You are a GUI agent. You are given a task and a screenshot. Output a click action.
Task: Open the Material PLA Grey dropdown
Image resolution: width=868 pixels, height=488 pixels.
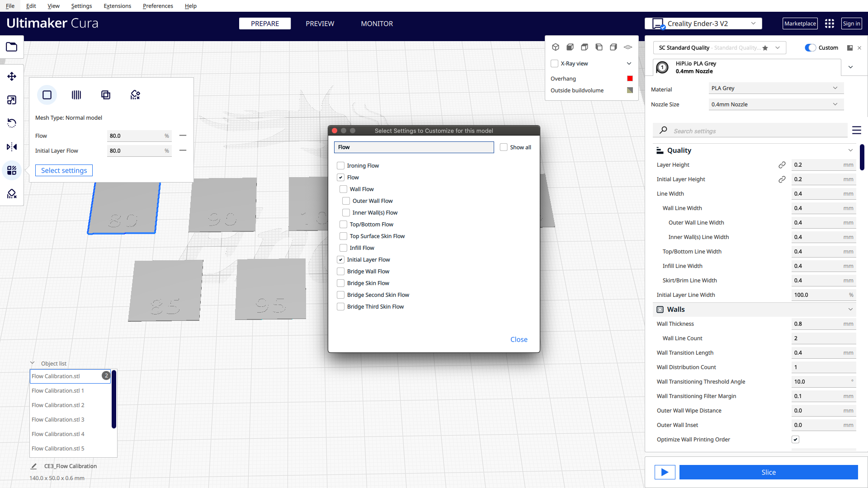(x=776, y=88)
